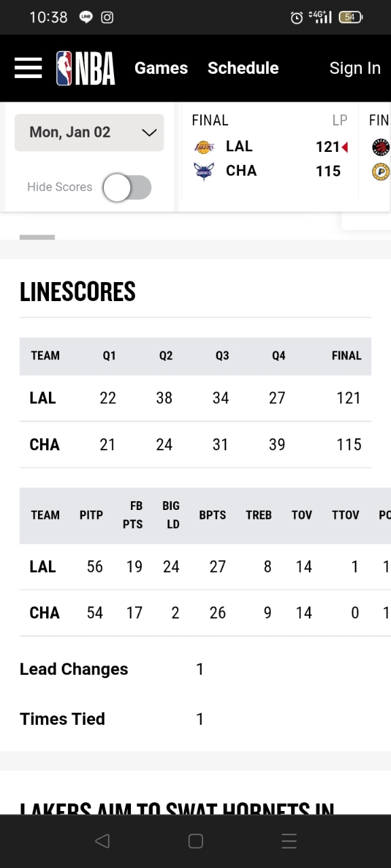The width and height of the screenshot is (391, 868).
Task: Tap the Raptors logo in next game card
Action: 381,146
